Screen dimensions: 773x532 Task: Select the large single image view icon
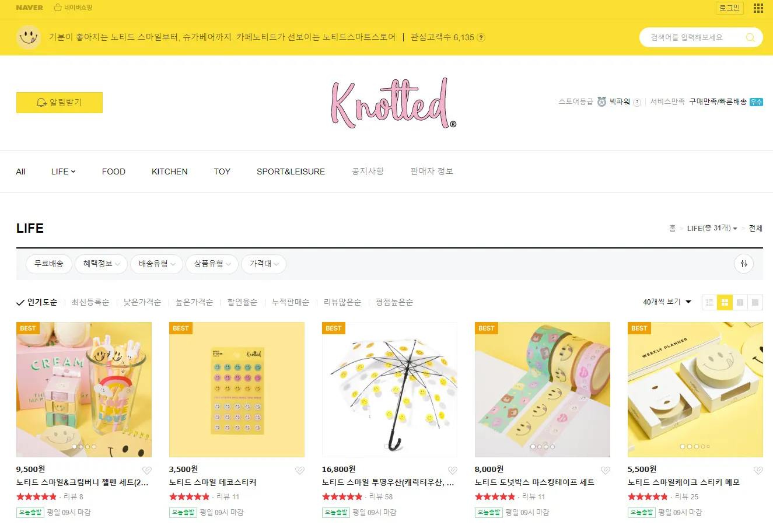[755, 302]
